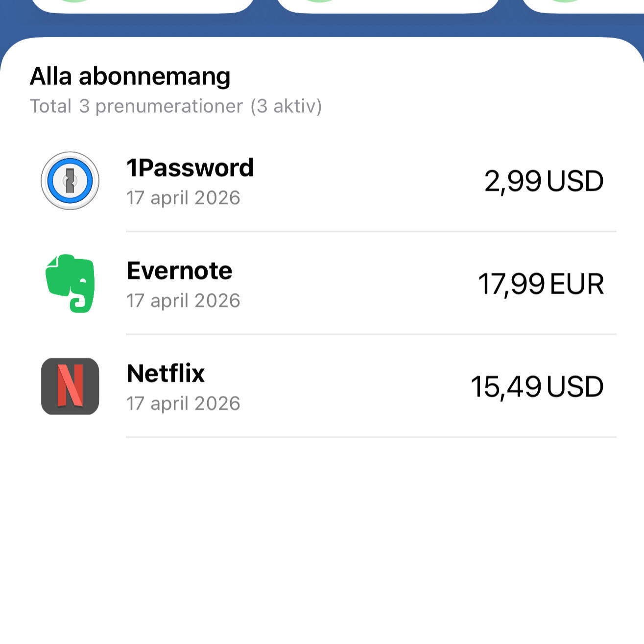Viewport: 644px width, 644px height.
Task: Click the date under 1Password
Action: pos(183,198)
